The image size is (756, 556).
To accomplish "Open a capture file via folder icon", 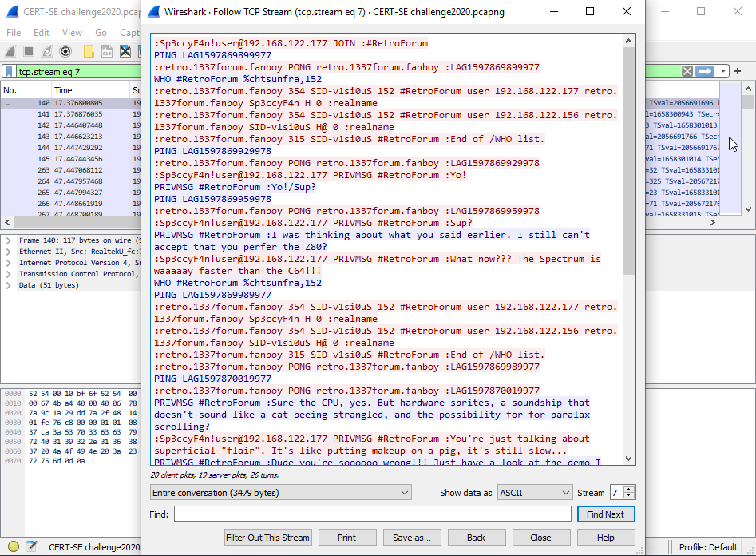I will click(89, 51).
